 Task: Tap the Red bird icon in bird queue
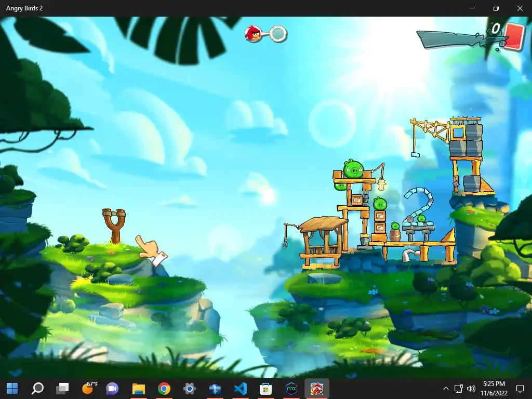click(253, 34)
